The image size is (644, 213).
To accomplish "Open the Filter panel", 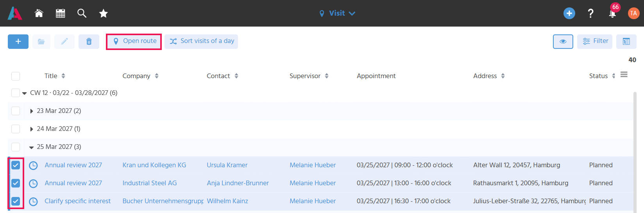I will tap(595, 41).
